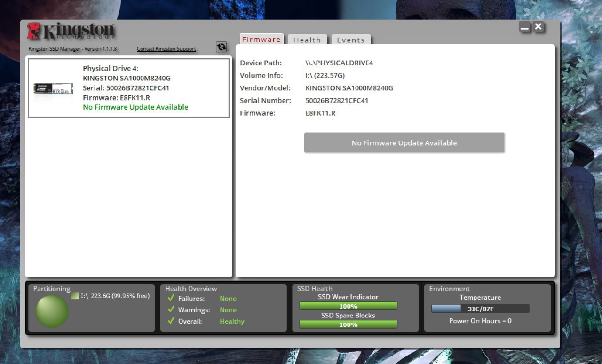Click the Serial Number value '50026B72821CFC41'
This screenshot has height=364, width=602.
[337, 101]
